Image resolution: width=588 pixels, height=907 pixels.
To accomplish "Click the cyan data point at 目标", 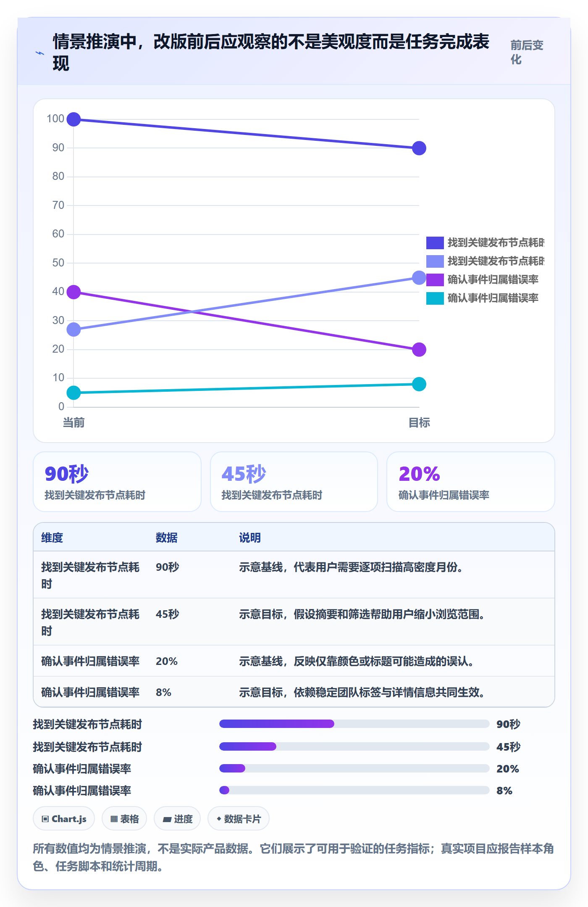I will point(419,384).
